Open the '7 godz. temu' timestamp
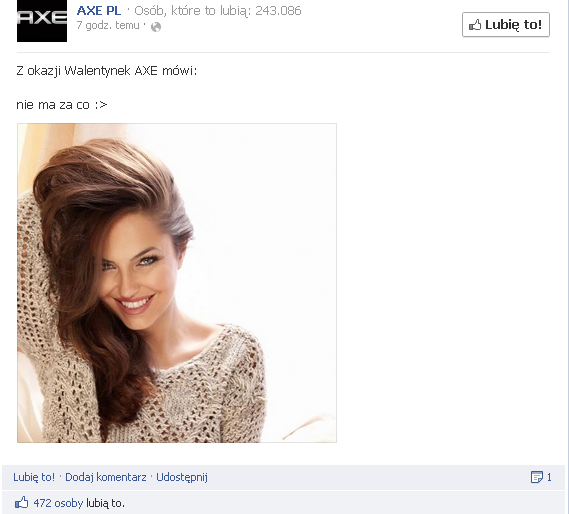This screenshot has width=569, height=514. coord(108,25)
